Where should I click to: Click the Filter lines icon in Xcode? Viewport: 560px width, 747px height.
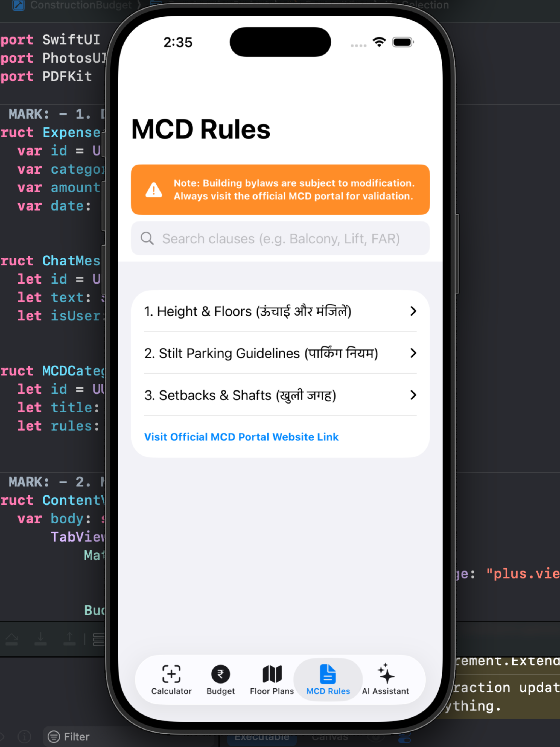coord(54,737)
